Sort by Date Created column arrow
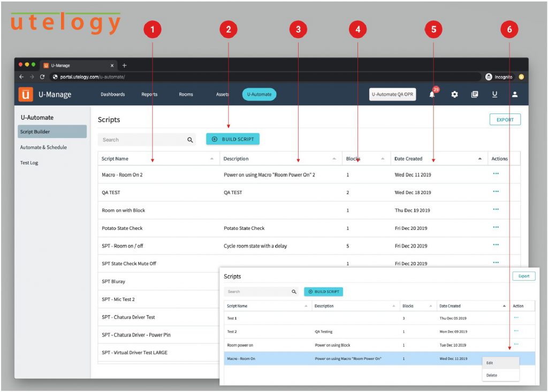 pyautogui.click(x=480, y=159)
